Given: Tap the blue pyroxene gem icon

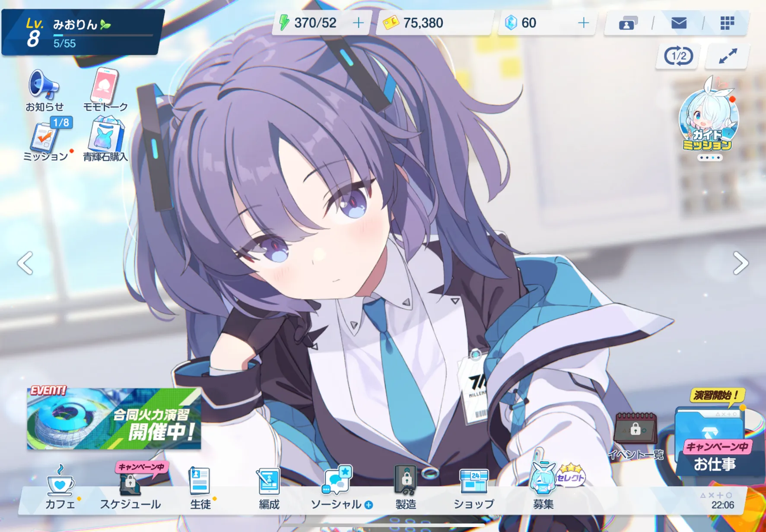Looking at the screenshot, I should [511, 22].
